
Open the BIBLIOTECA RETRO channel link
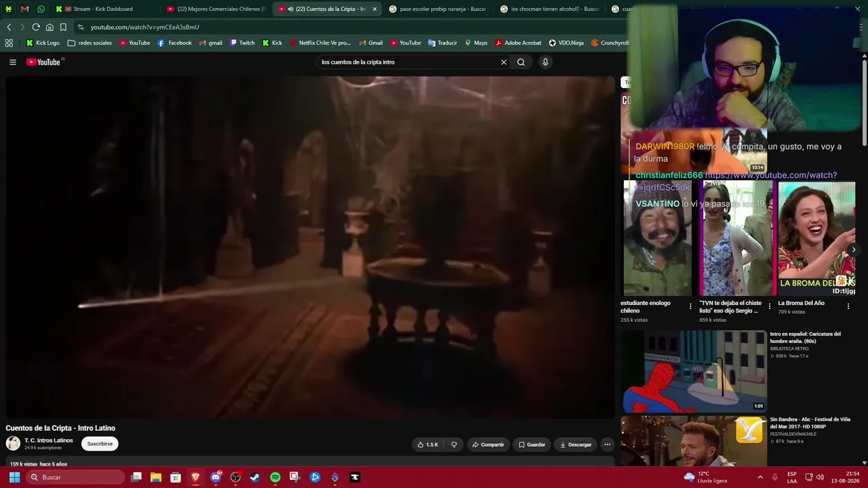pyautogui.click(x=789, y=349)
